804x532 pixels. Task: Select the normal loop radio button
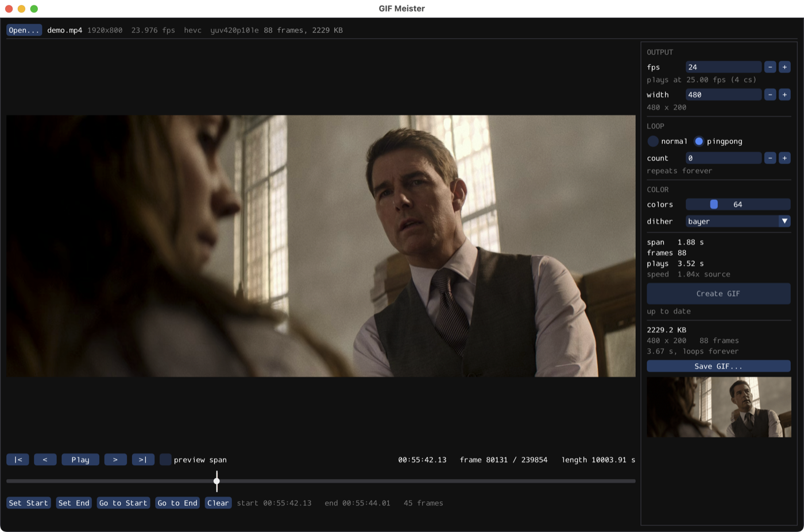(x=653, y=141)
